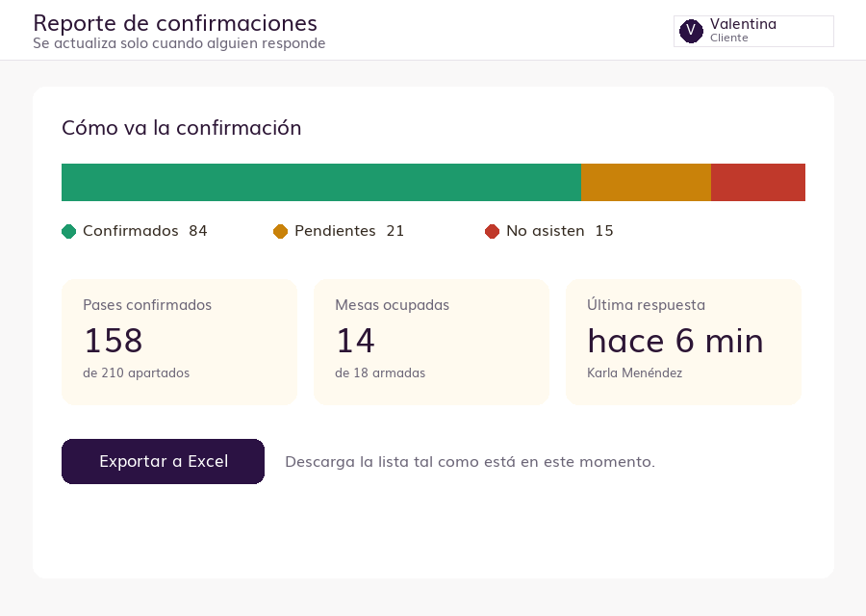Screen dimensions: 866x616
Task: Click the value 14 in Mesas ocupadas
Action: click(x=356, y=341)
